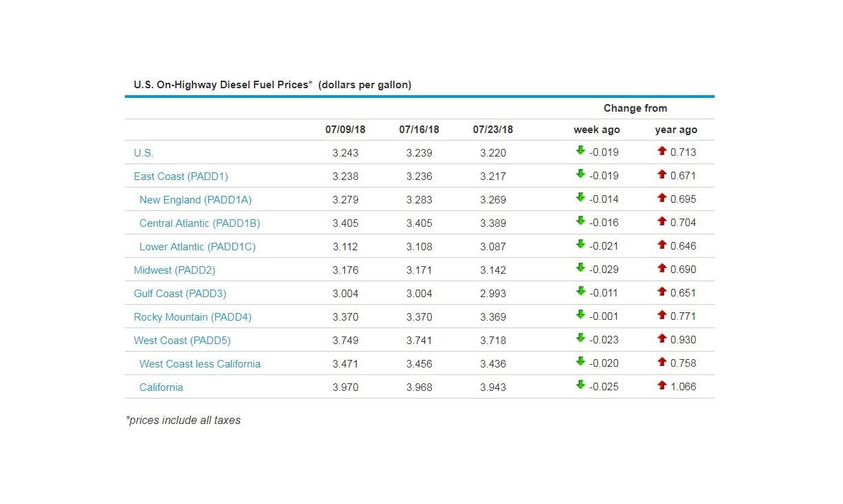Click the week ago column header

(596, 129)
